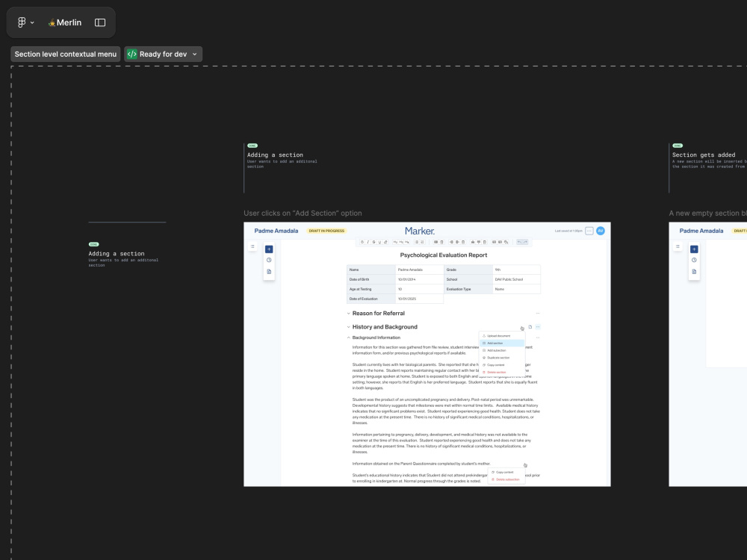Choose Delete subsection in lower menu

506,479
